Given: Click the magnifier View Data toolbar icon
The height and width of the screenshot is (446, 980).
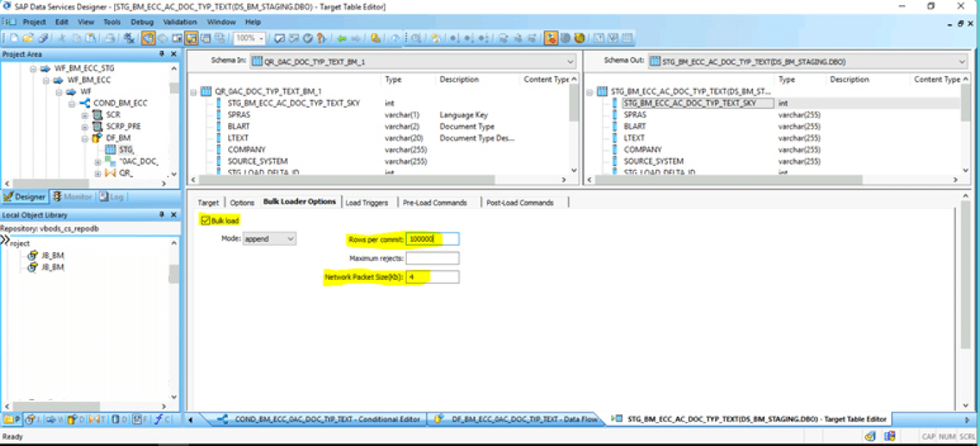Looking at the screenshot, I should point(415,38).
